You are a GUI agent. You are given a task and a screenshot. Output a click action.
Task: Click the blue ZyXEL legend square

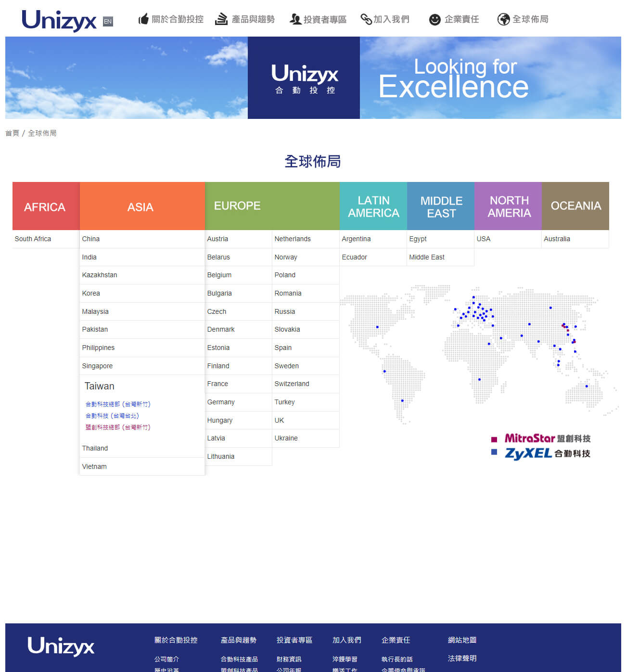(x=494, y=452)
